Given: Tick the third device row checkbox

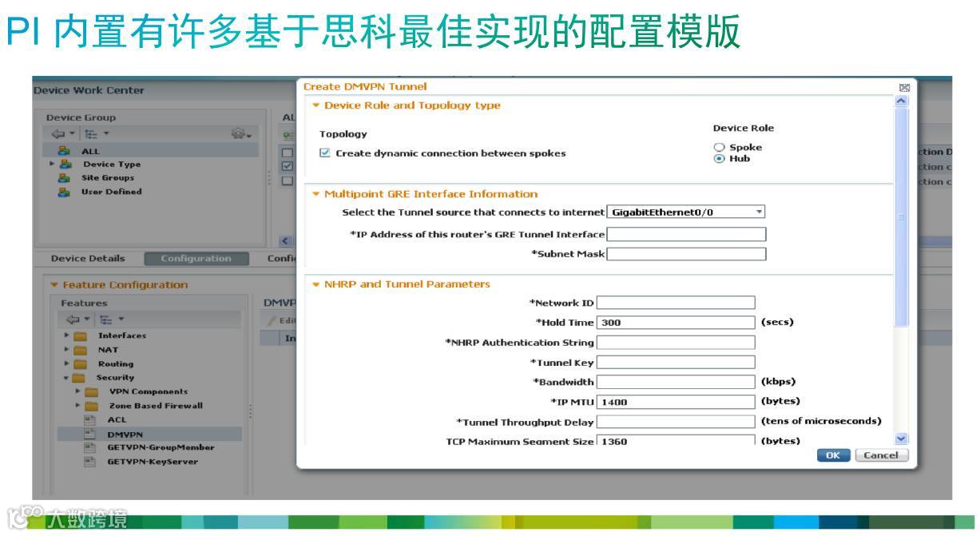Looking at the screenshot, I should tap(288, 181).
